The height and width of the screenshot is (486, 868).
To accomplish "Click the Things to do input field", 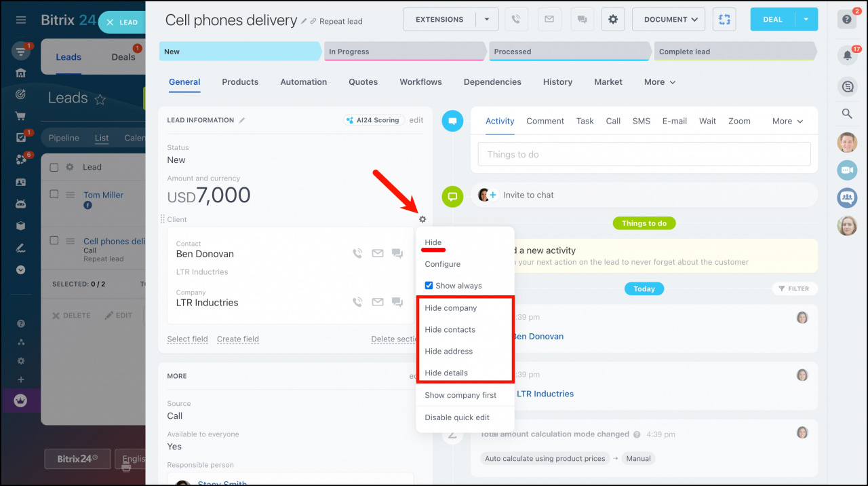I will 644,154.
